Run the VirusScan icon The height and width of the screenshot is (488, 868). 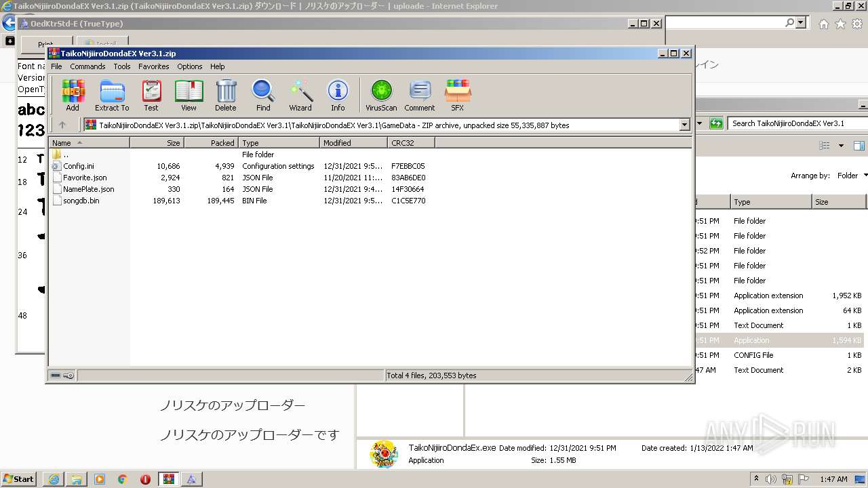point(381,95)
